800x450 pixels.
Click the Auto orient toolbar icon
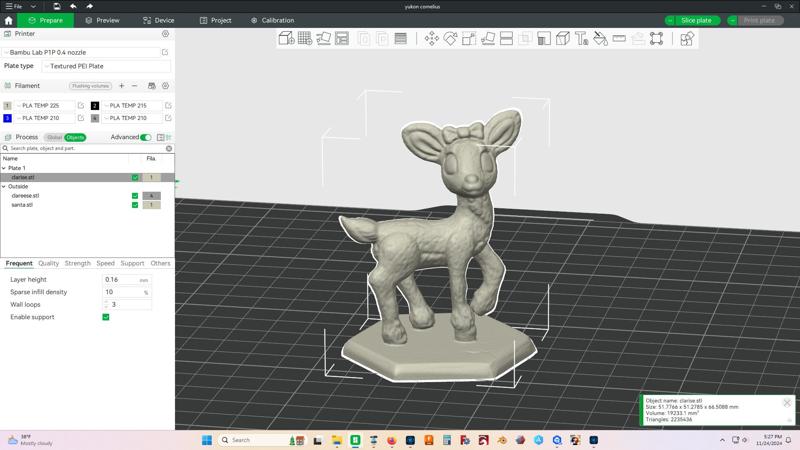coord(323,38)
